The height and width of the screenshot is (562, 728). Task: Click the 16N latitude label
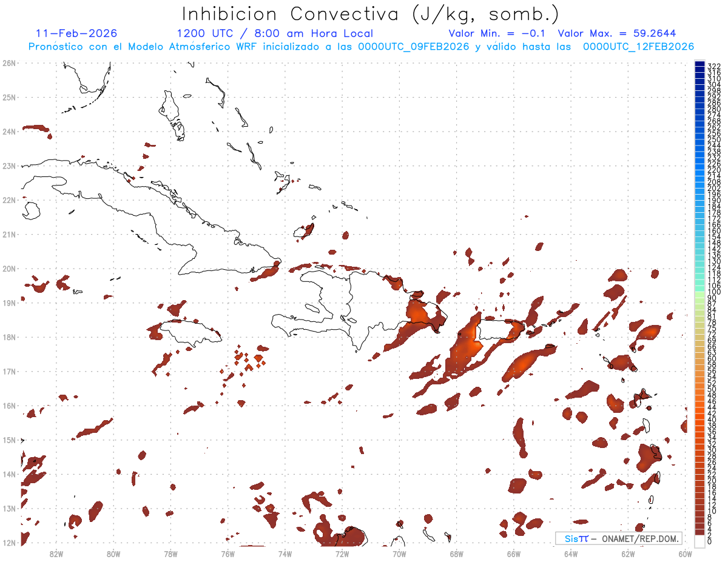tap(8, 406)
